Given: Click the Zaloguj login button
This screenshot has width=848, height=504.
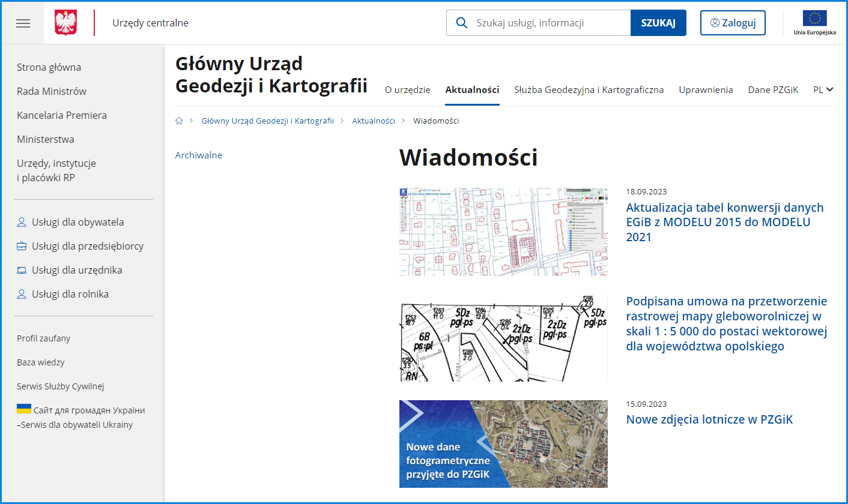Looking at the screenshot, I should (733, 23).
